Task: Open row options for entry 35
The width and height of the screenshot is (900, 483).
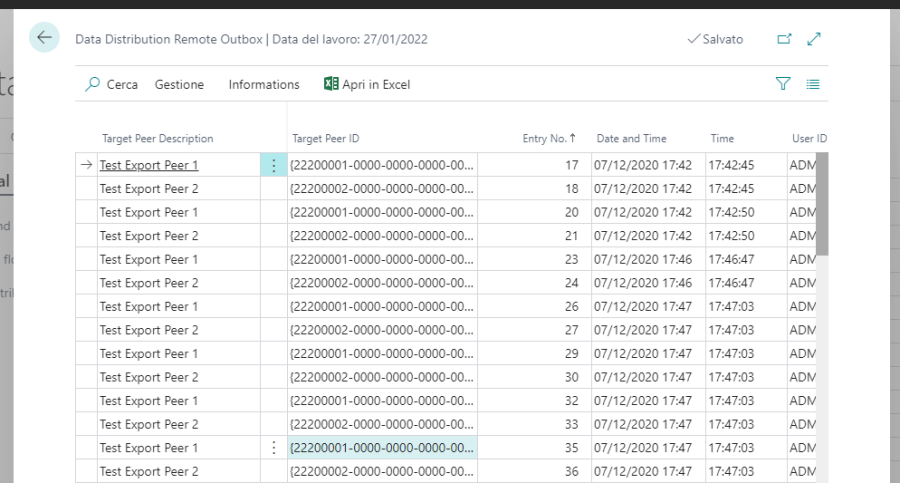Action: tap(273, 448)
